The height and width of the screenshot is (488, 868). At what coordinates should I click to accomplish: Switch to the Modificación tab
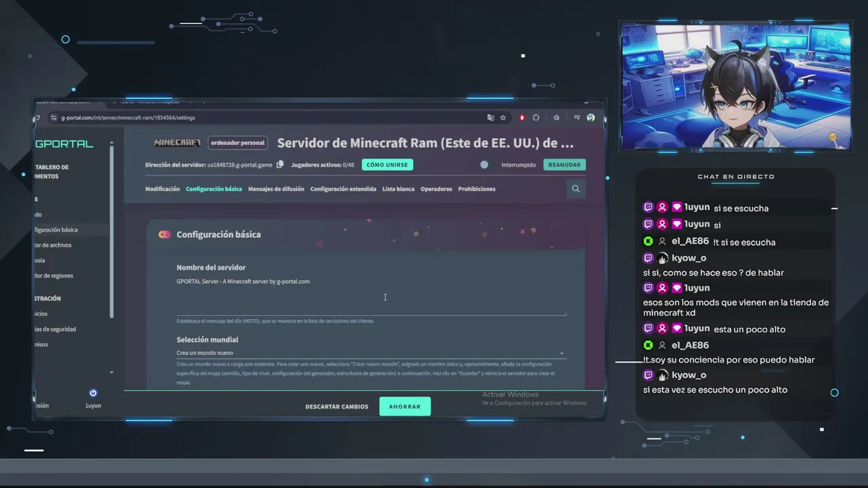pyautogui.click(x=162, y=189)
